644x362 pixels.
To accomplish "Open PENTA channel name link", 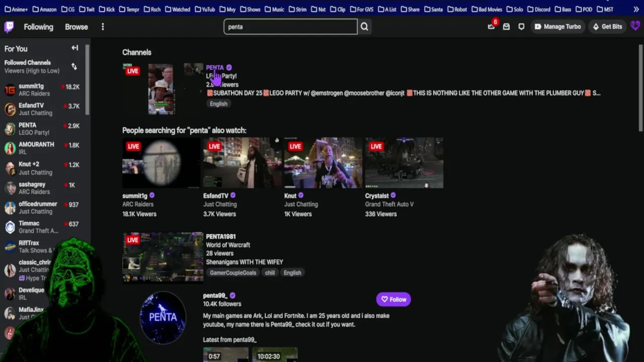I will [215, 67].
